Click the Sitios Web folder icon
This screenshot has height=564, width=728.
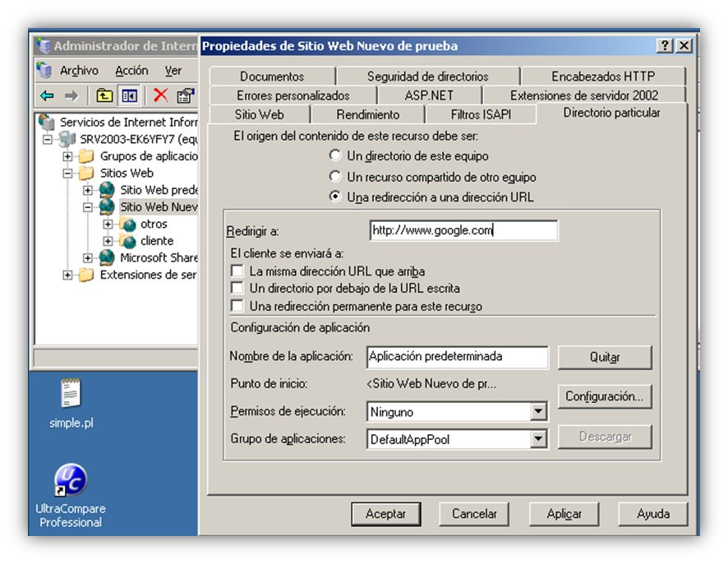click(86, 173)
